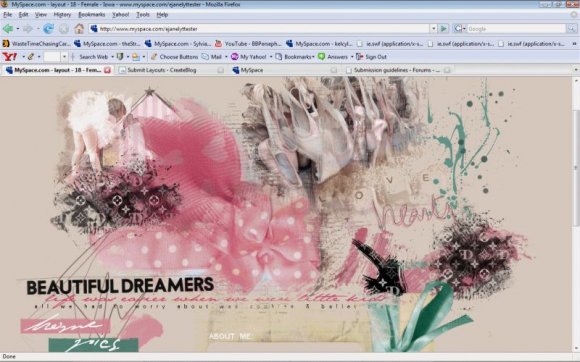Select the MySpace.com - layout - 18 tab
The width and height of the screenshot is (580, 362).
click(x=57, y=70)
